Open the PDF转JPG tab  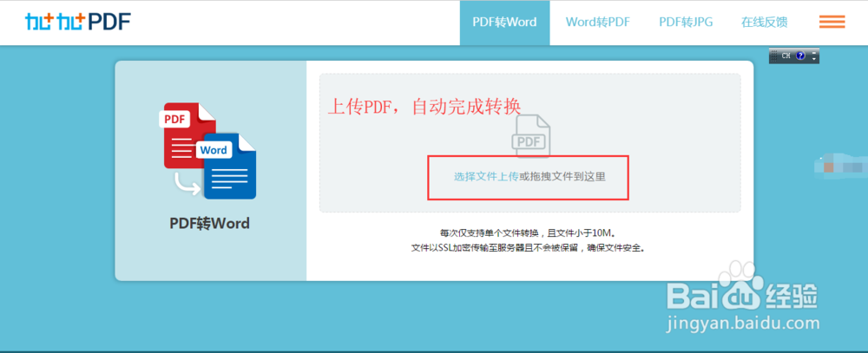(686, 23)
